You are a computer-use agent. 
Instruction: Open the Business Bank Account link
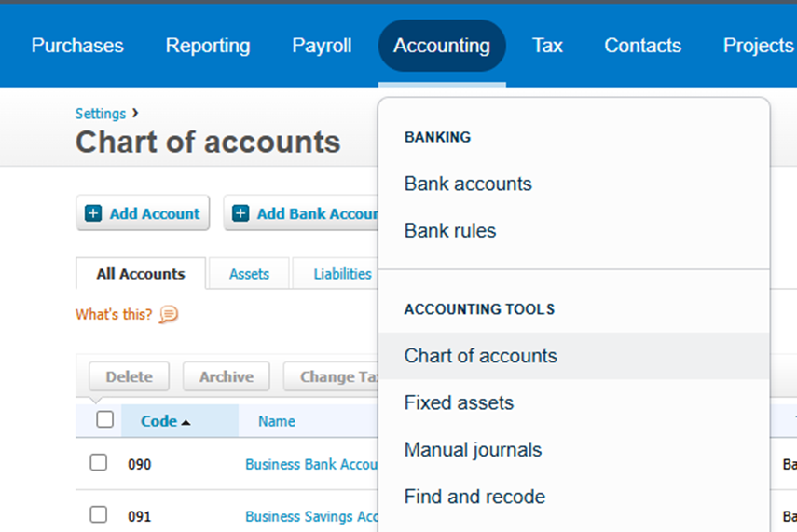pyautogui.click(x=310, y=464)
